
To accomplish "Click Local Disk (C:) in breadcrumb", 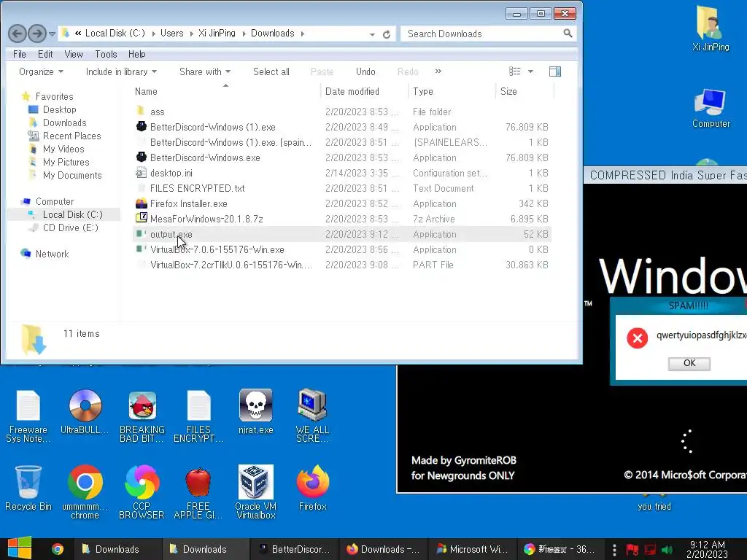I will tap(115, 34).
